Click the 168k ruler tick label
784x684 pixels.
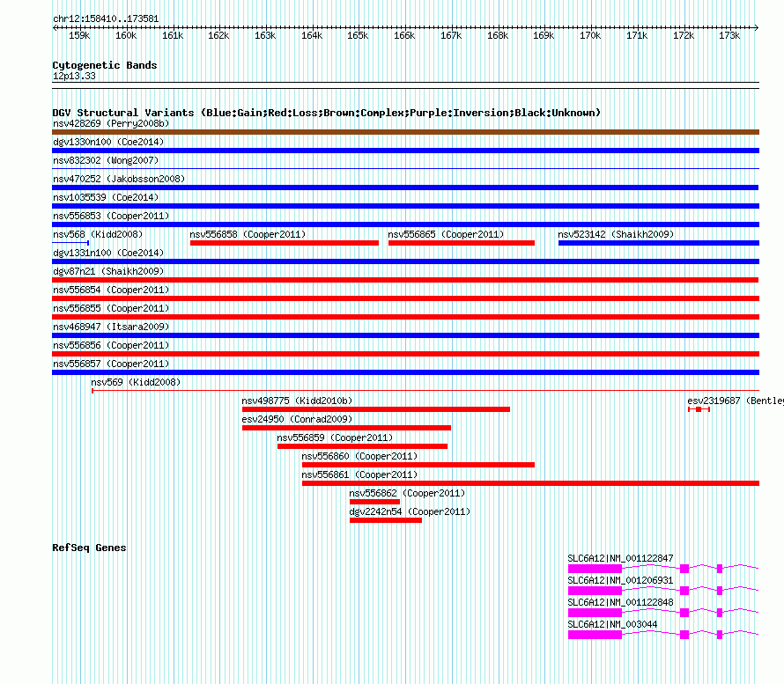(498, 35)
